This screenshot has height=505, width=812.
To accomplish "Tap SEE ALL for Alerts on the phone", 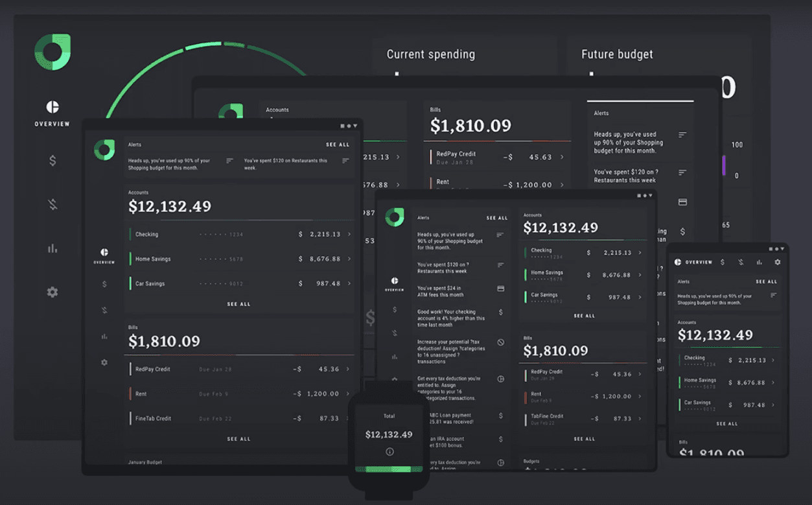I will point(767,281).
